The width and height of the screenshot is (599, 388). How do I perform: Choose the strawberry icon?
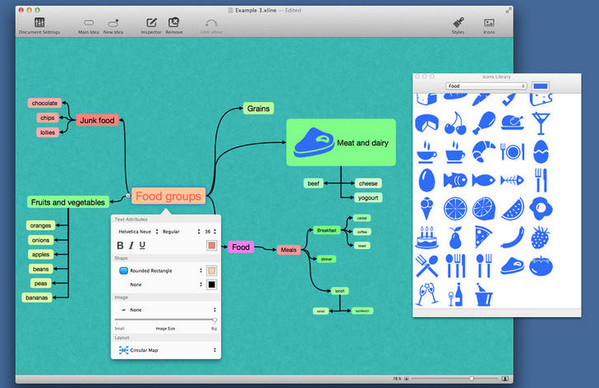(541, 237)
